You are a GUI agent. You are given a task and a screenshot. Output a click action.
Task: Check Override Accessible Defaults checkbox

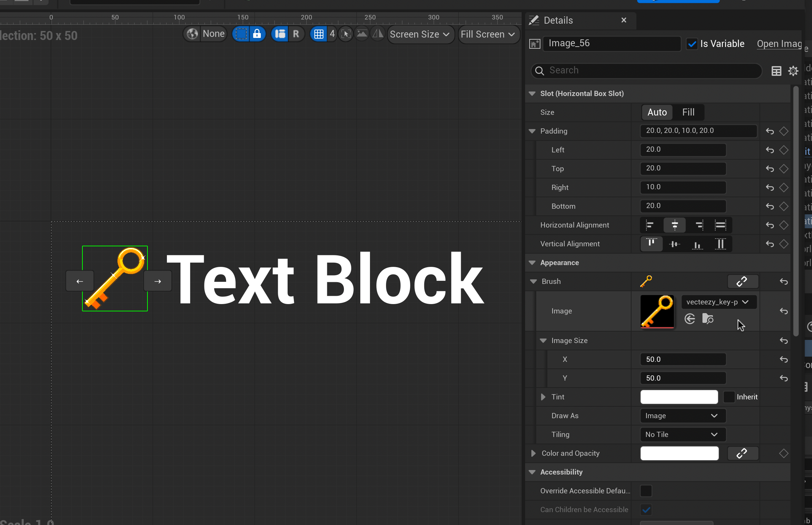pos(646,491)
